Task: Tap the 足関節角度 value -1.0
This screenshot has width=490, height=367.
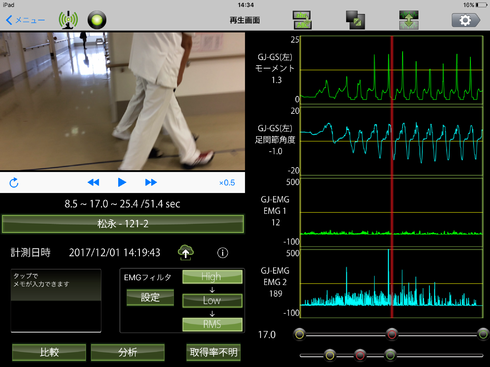Action: click(x=275, y=151)
